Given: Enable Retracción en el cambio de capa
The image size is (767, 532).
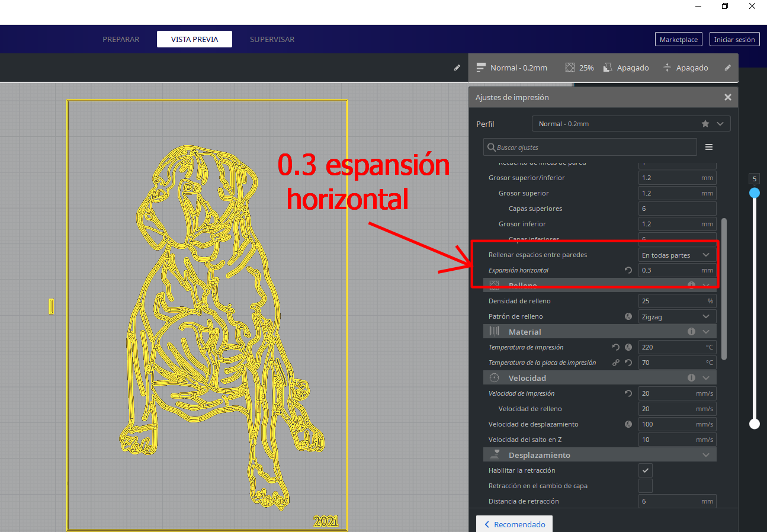Looking at the screenshot, I should [x=645, y=486].
